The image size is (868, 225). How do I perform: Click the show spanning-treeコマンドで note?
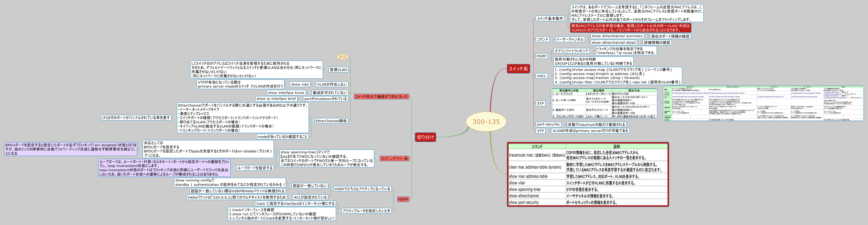coord(327,158)
